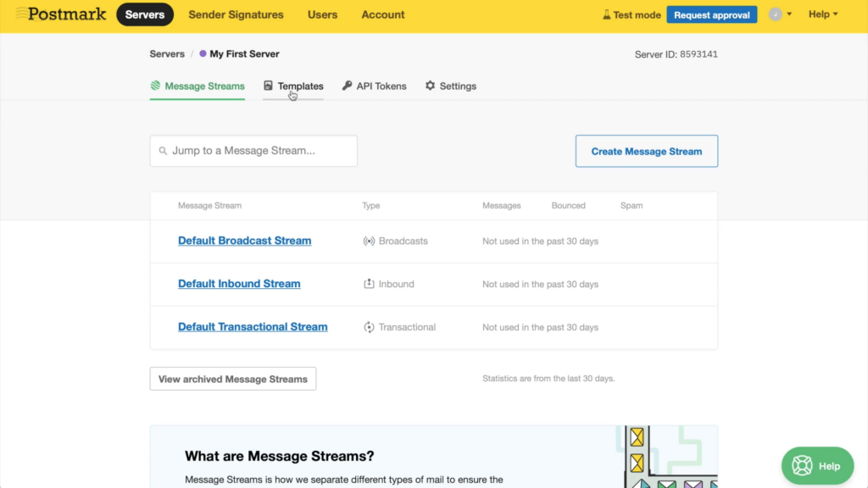
Task: Click the Broadcasts type icon
Action: tap(369, 241)
